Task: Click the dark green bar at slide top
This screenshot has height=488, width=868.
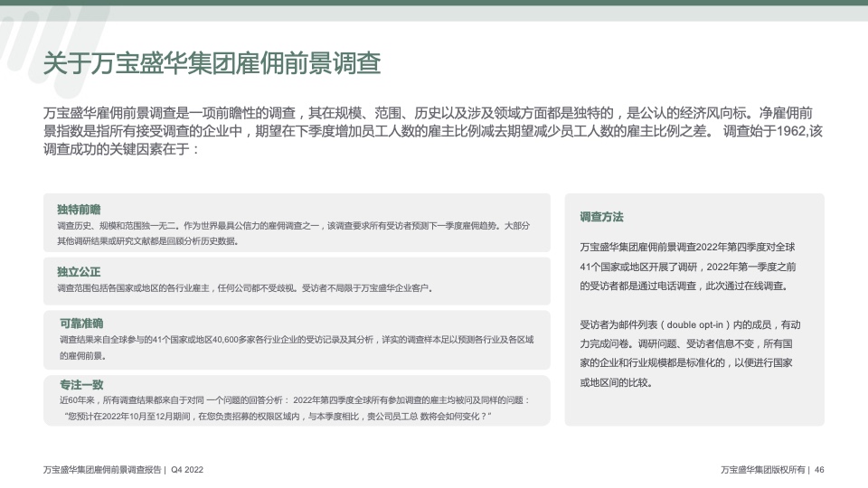Action: (434, 3)
